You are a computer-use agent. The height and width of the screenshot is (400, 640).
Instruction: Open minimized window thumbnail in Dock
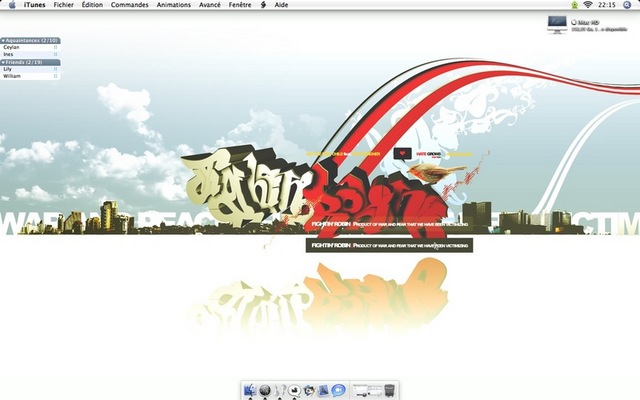coord(365,390)
